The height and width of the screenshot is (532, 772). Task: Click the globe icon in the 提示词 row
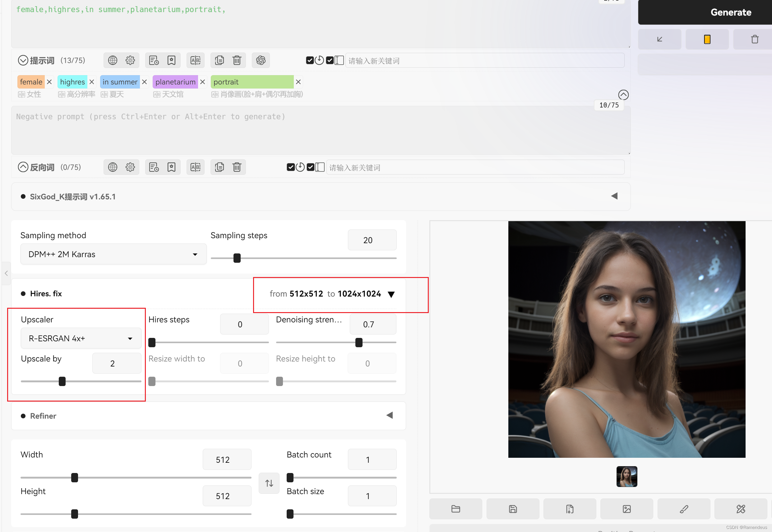113,60
